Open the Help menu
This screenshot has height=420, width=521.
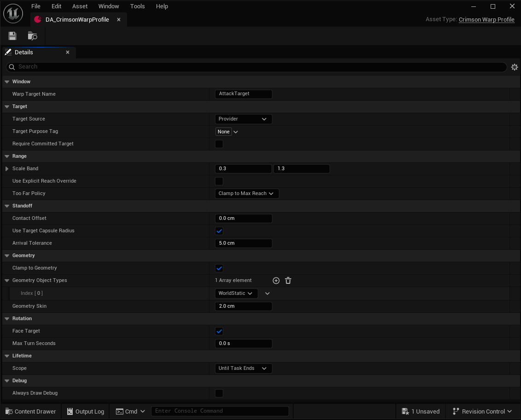click(x=162, y=6)
